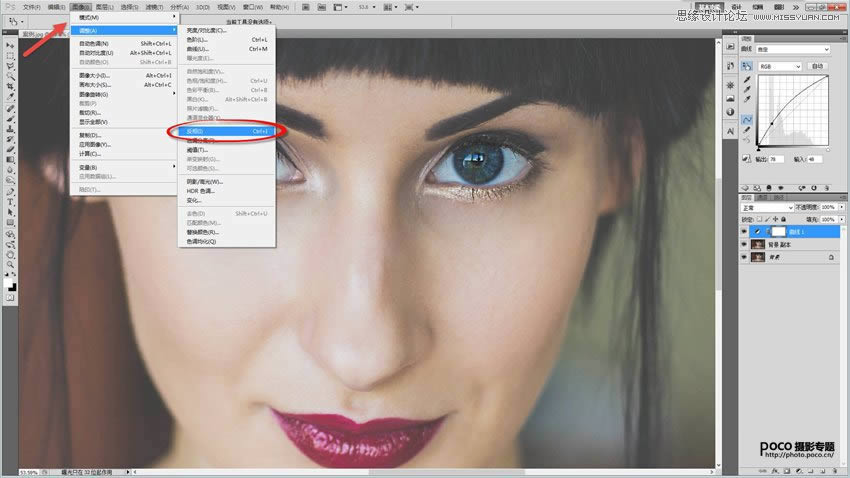Click the foreground/background color swatch
Image resolution: width=850 pixels, height=478 pixels.
point(11,286)
